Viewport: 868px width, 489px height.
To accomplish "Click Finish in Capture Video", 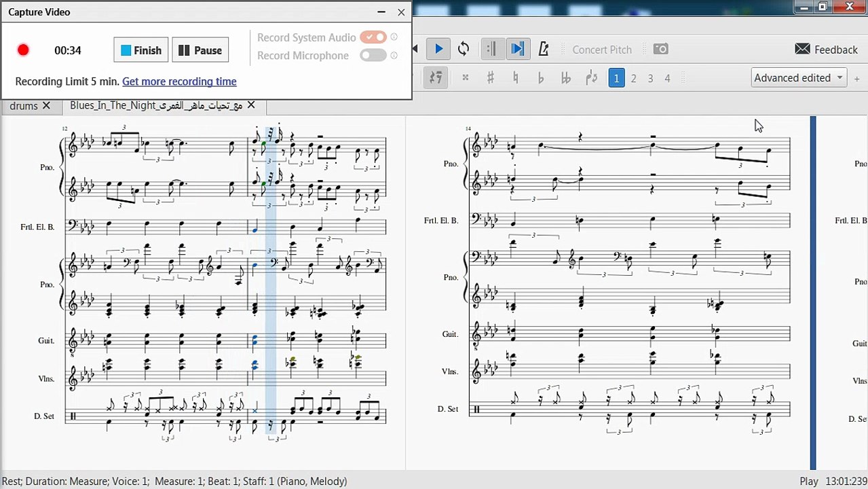I will pos(141,50).
